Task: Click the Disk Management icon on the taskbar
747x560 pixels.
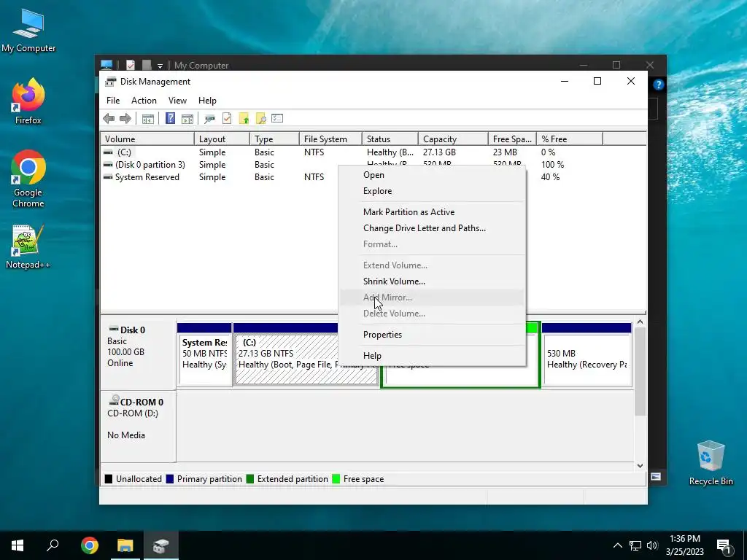Action: click(160, 545)
